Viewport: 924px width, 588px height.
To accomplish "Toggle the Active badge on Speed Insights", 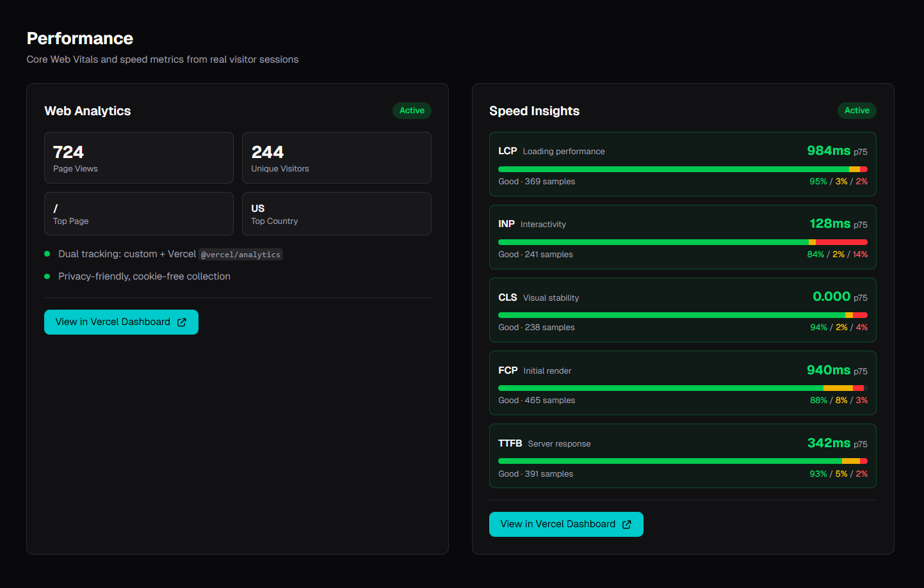I will (857, 110).
